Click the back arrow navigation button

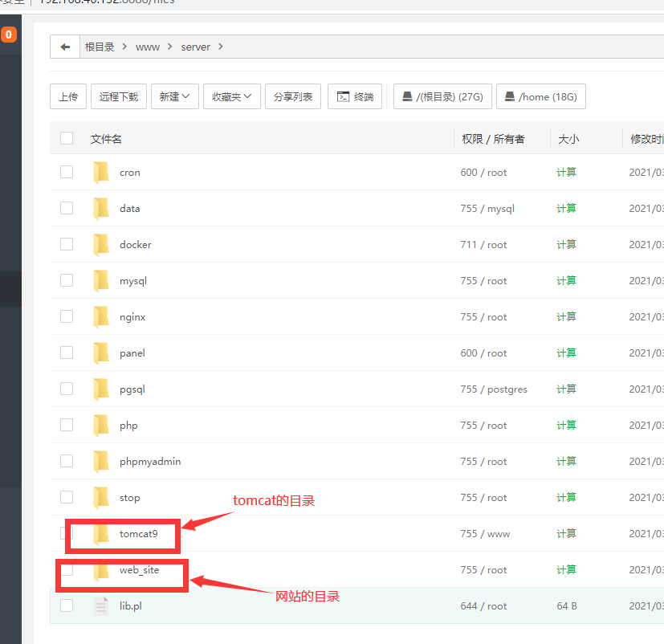(x=65, y=47)
